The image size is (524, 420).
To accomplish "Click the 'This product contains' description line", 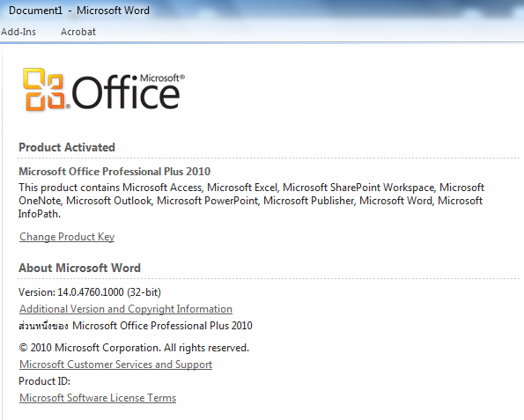I will pos(251,188).
